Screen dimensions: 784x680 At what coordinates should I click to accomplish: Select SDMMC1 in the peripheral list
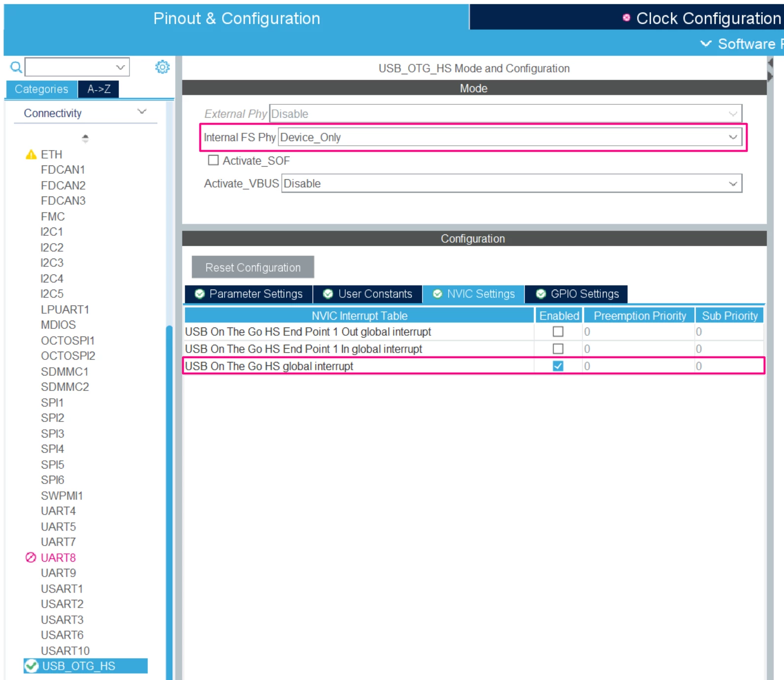coord(65,372)
